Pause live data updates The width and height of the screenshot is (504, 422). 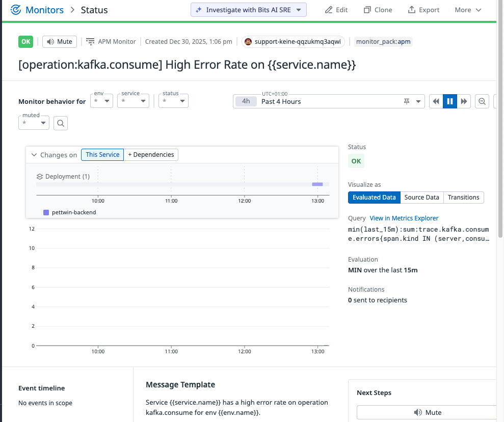(x=449, y=101)
